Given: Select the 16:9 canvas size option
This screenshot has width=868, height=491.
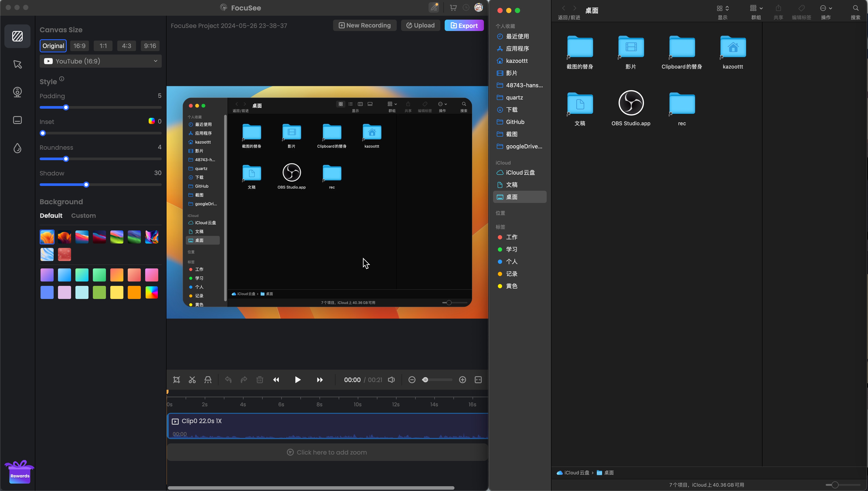Looking at the screenshot, I should [80, 46].
